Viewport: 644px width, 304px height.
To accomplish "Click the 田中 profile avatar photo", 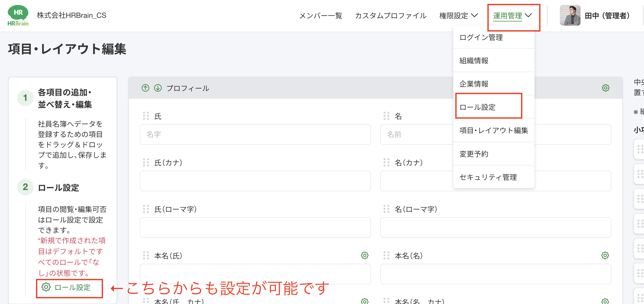I will (570, 16).
